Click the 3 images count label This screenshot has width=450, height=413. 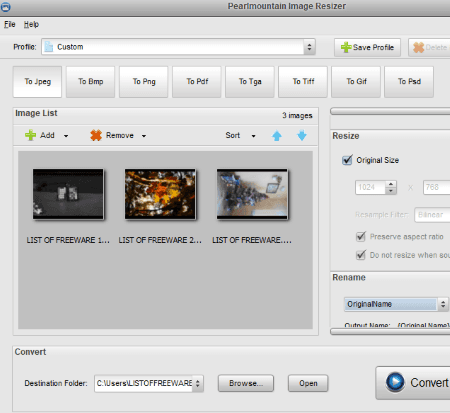(297, 116)
